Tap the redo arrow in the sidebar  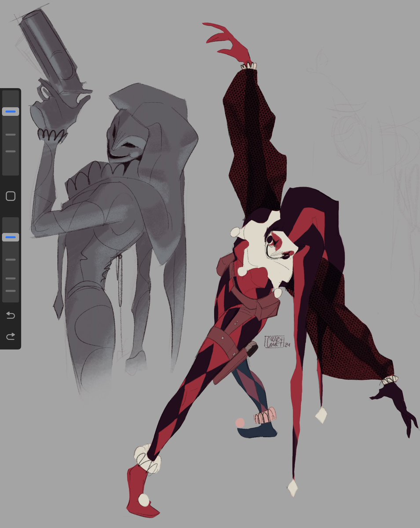[x=11, y=336]
